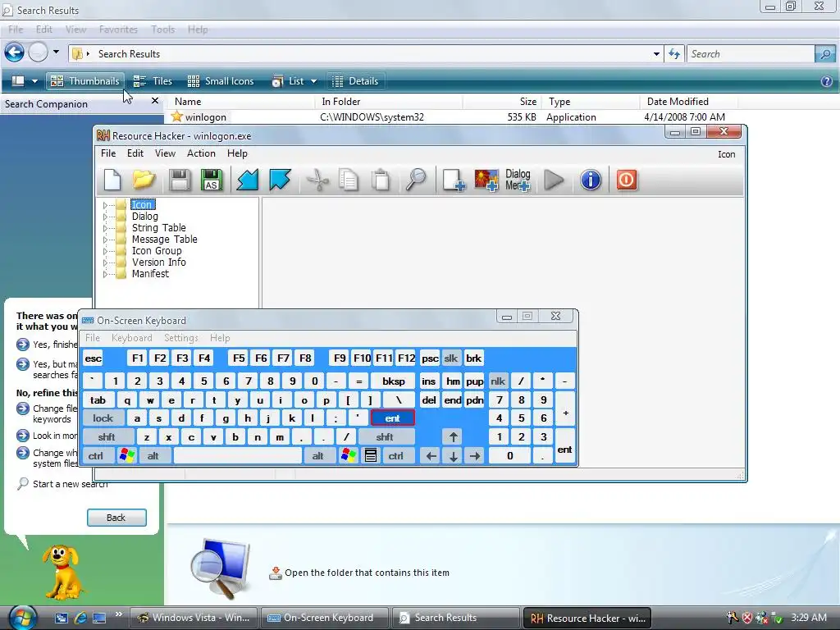Viewport: 840px width, 630px height.
Task: Expand the Message Table tree node
Action: coord(105,240)
